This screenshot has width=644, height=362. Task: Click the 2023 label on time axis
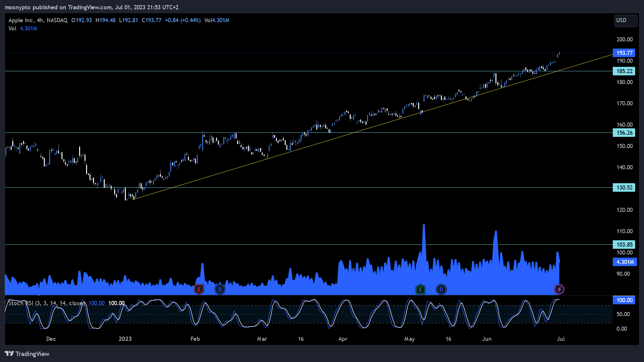125,339
